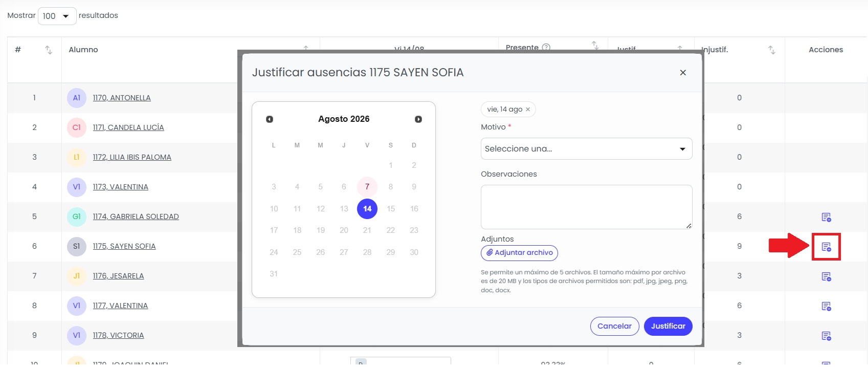Open justify action icon for row 1174 Gabriela Soledad
This screenshot has width=868, height=367.
[x=826, y=217]
